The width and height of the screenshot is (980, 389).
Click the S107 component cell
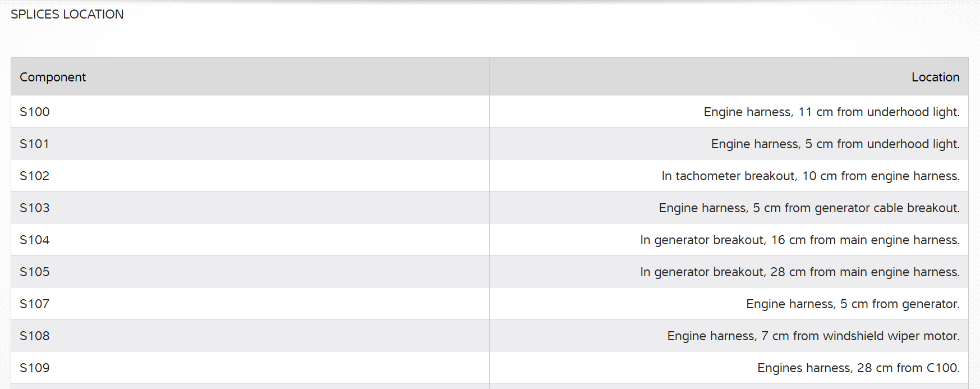[x=35, y=304]
